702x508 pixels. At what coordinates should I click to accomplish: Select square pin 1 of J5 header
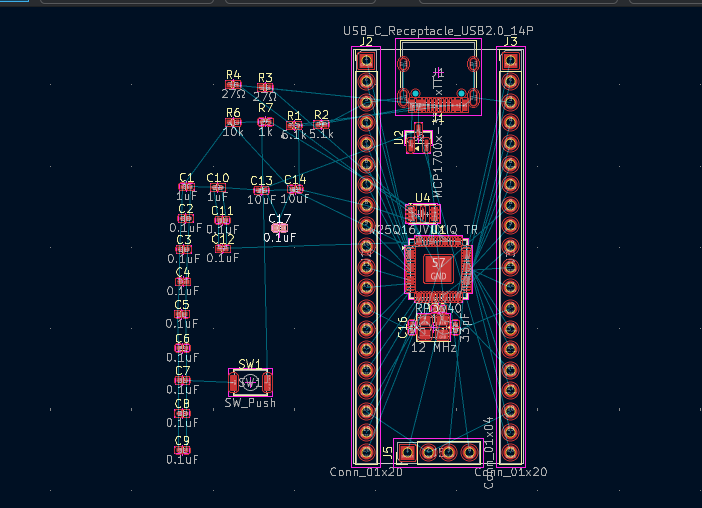407,452
